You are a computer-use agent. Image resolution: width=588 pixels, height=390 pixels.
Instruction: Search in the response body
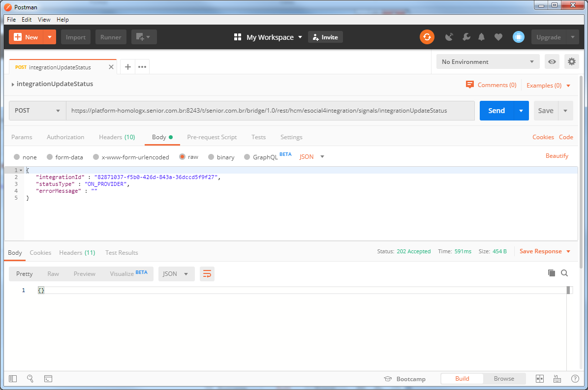click(x=564, y=273)
